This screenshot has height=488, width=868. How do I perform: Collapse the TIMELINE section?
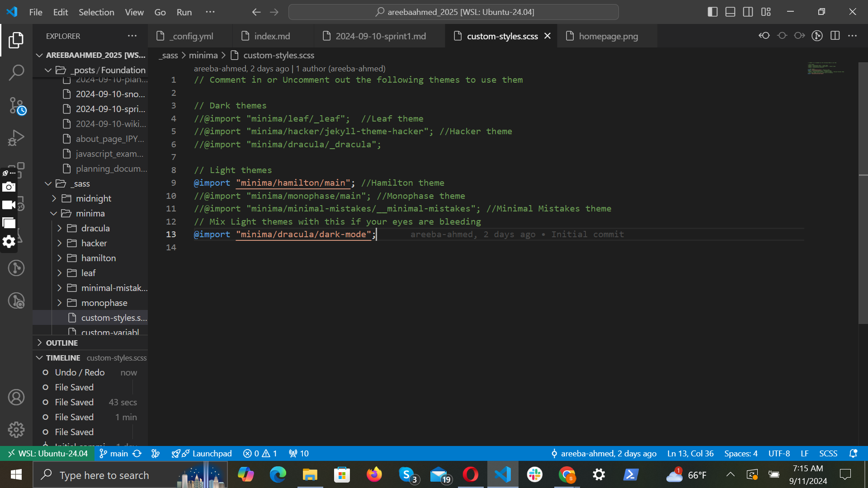90,358
